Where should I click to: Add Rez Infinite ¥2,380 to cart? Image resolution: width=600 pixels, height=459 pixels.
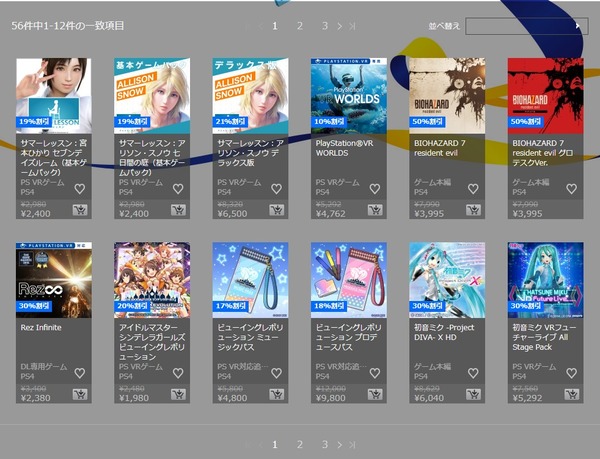(x=80, y=394)
